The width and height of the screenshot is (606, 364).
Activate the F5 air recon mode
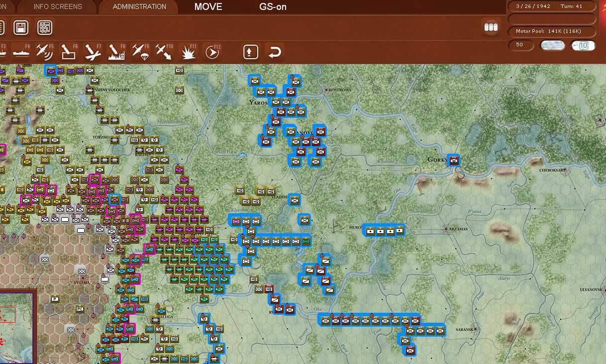45,51
